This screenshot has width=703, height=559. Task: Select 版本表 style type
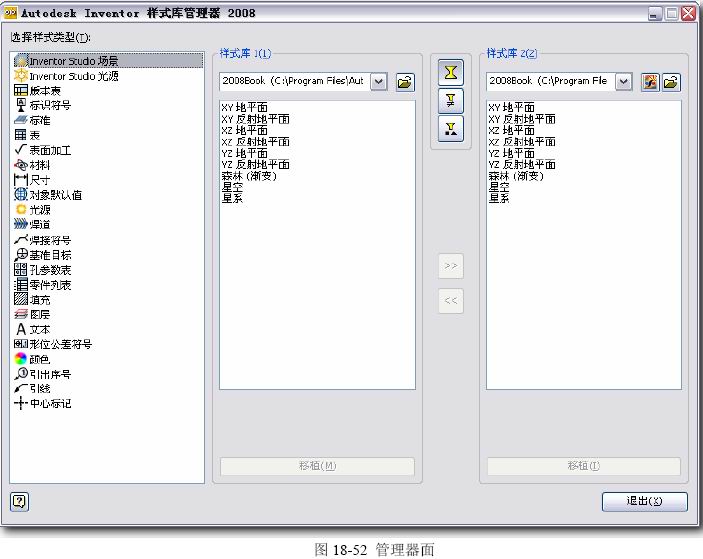[38, 91]
